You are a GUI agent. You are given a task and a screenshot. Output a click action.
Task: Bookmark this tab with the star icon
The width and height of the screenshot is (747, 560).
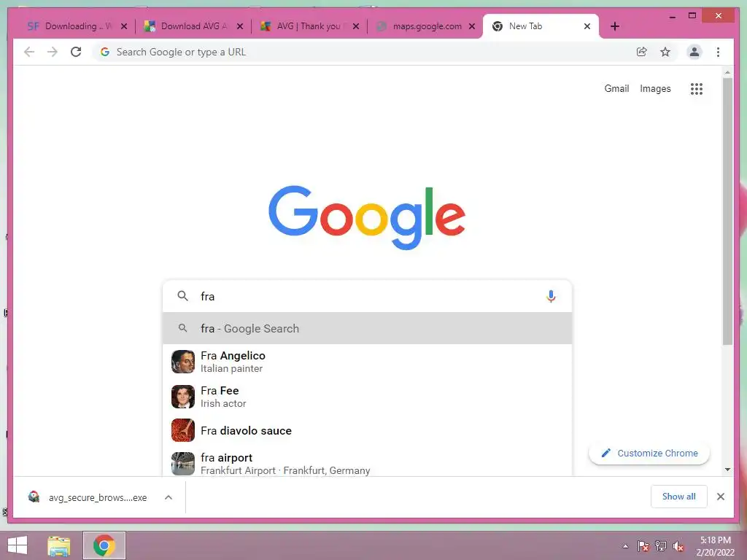(x=665, y=52)
